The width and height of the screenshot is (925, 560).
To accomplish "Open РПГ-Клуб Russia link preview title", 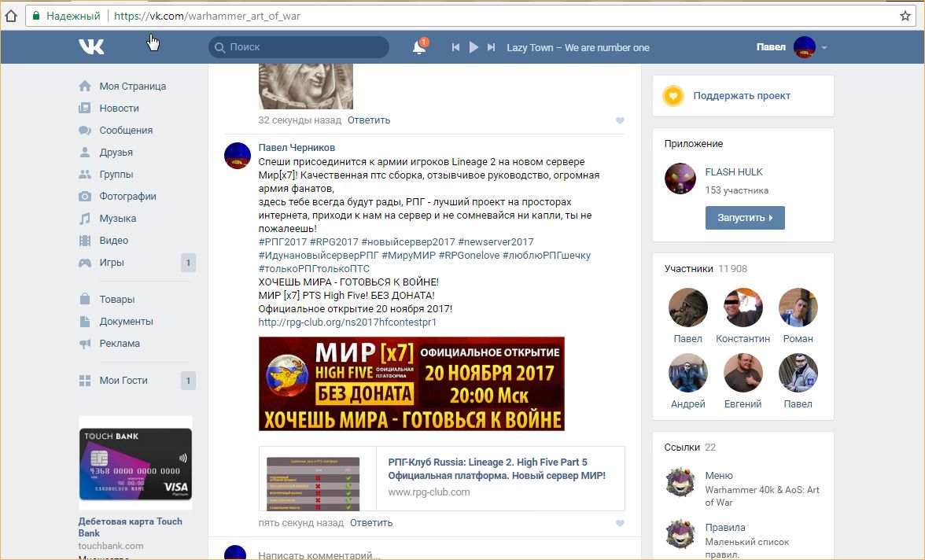I will click(497, 469).
